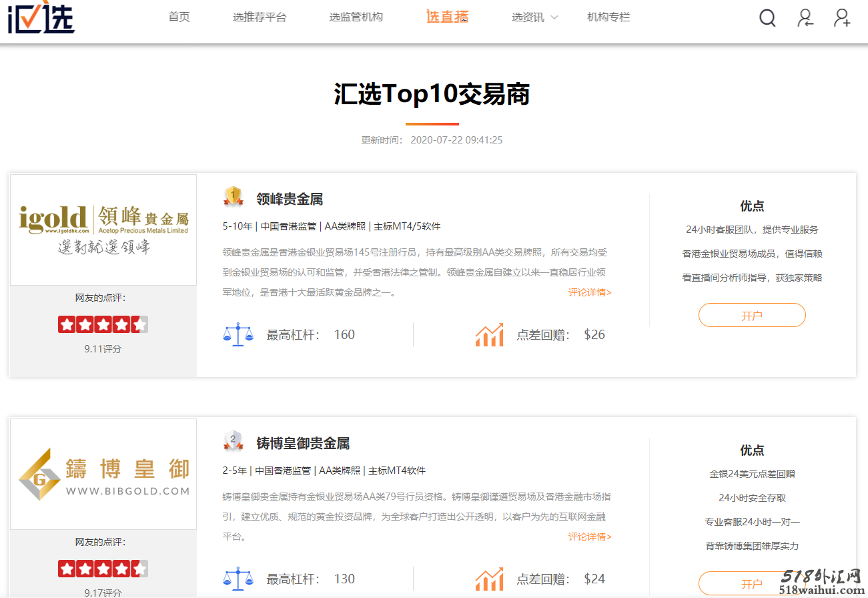Image resolution: width=868 pixels, height=598 pixels.
Task: Open the search magnifier icon
Action: (x=767, y=18)
